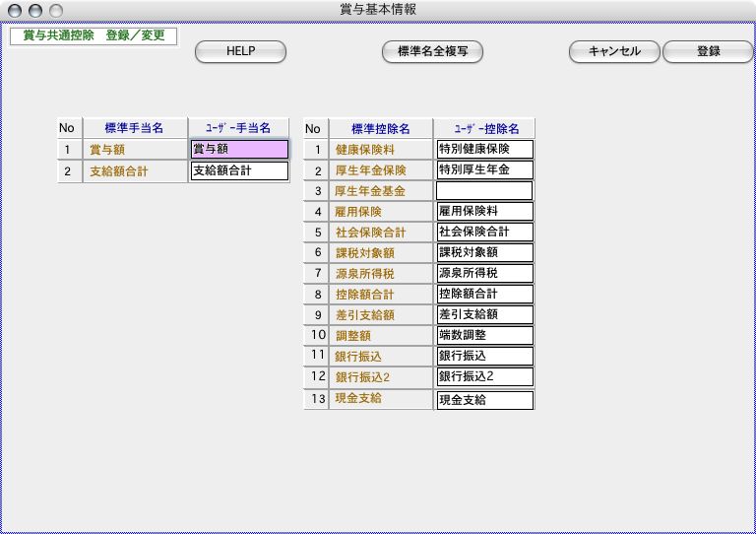Click the 端数調整 input field
Screen dimensions: 756x534
point(484,336)
